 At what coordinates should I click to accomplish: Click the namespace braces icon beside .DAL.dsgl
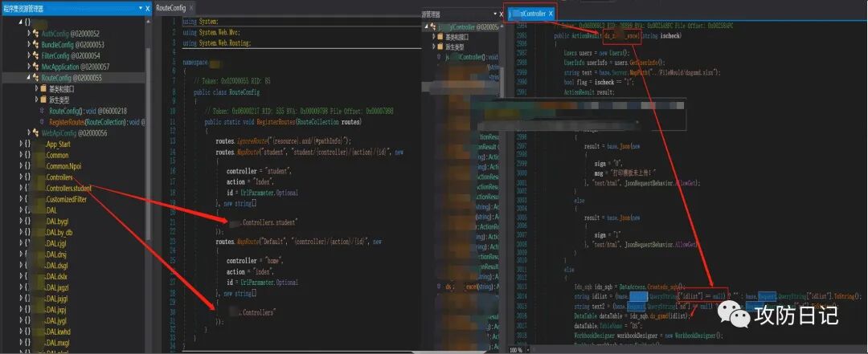click(27, 266)
